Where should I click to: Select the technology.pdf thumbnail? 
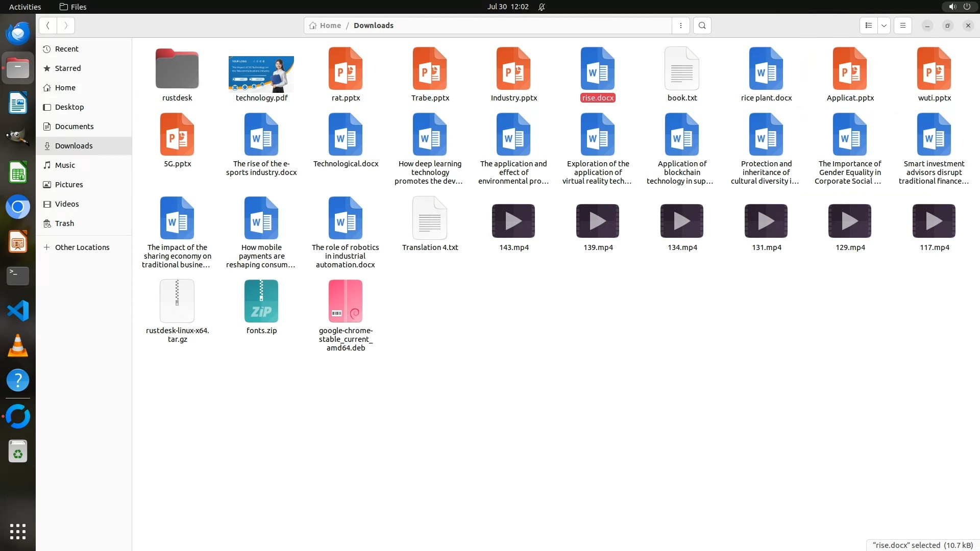[261, 74]
